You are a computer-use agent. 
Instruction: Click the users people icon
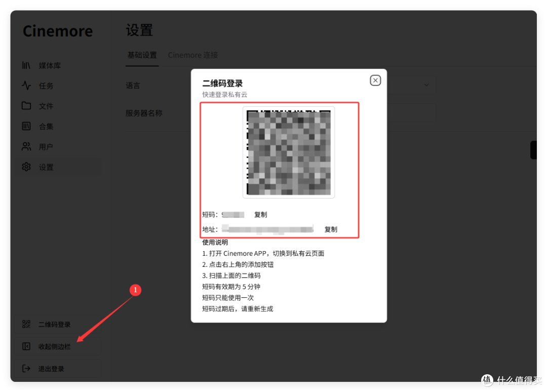pyautogui.click(x=26, y=146)
